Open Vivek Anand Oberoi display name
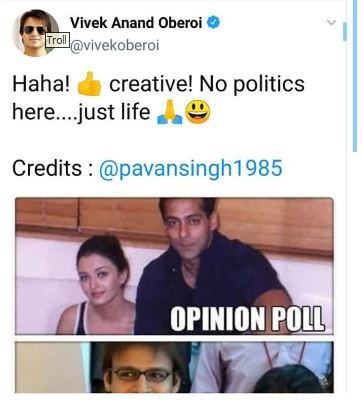The image size is (363, 402). tap(136, 23)
